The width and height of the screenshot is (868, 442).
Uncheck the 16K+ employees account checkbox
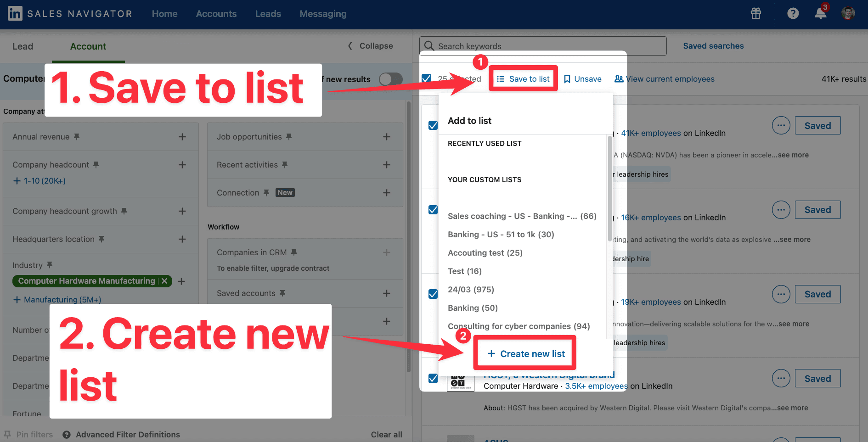point(433,210)
